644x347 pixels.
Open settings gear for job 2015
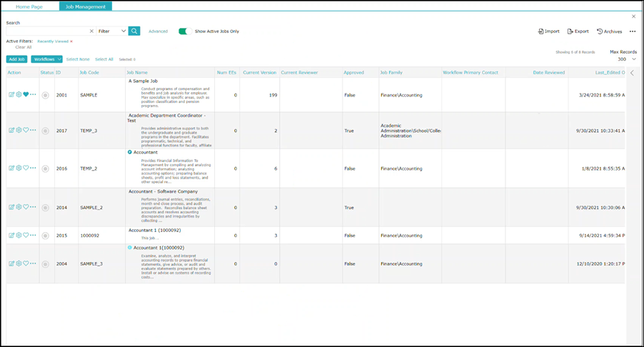pyautogui.click(x=19, y=236)
